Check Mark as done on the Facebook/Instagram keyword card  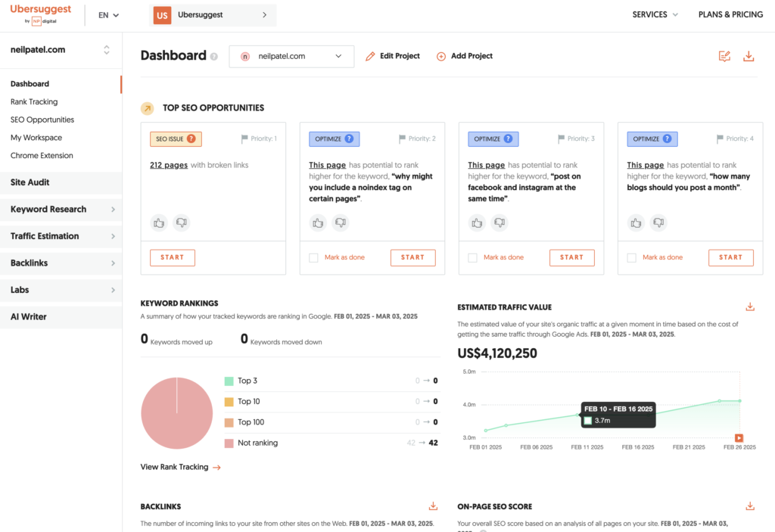pyautogui.click(x=472, y=257)
